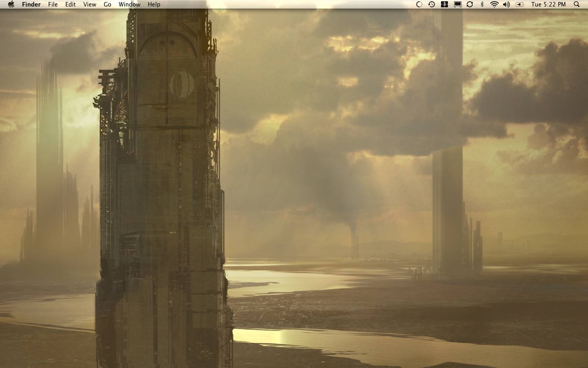Open the Time Machine menu bar icon

click(x=432, y=4)
